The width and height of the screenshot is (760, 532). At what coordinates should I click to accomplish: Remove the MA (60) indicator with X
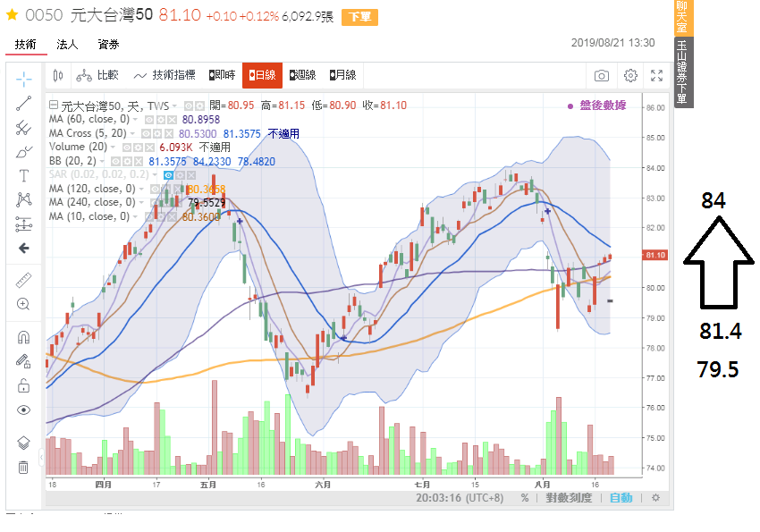tap(170, 120)
